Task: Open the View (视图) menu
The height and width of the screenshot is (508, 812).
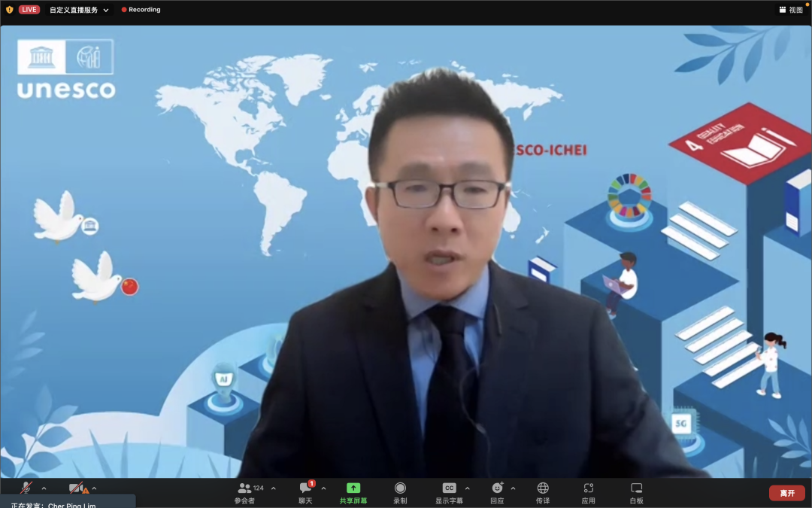Action: tap(791, 10)
